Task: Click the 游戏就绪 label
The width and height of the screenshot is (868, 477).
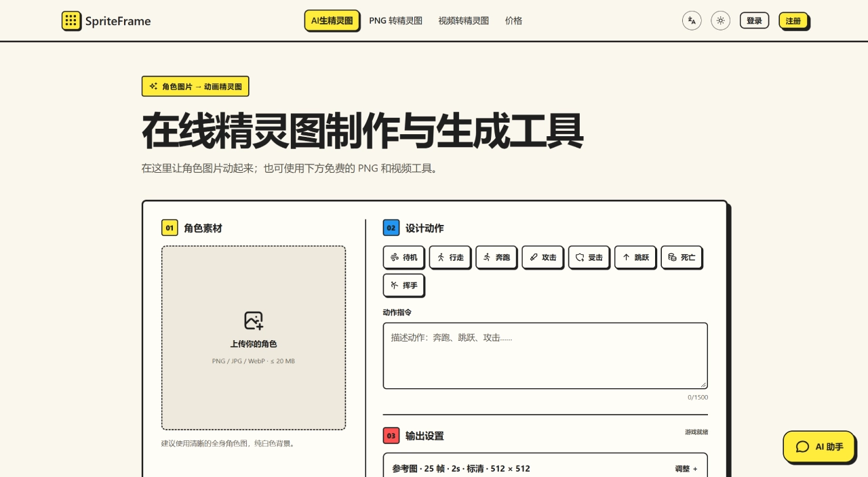Action: 696,432
